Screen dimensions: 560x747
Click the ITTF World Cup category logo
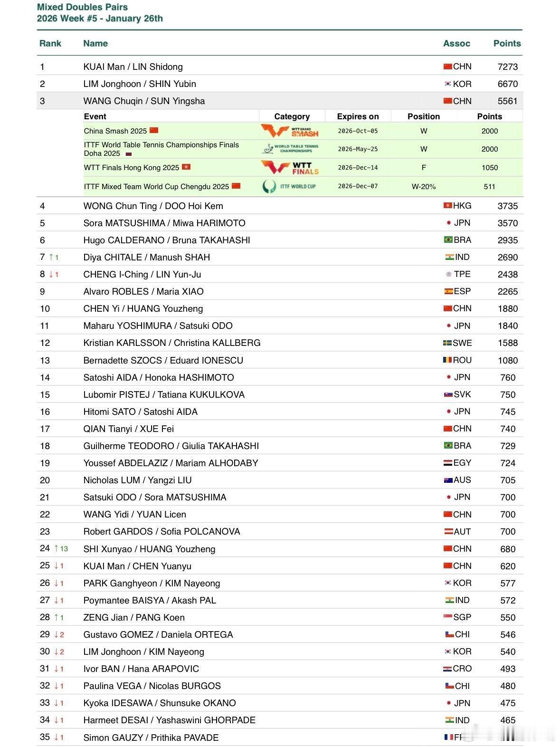[x=289, y=186]
